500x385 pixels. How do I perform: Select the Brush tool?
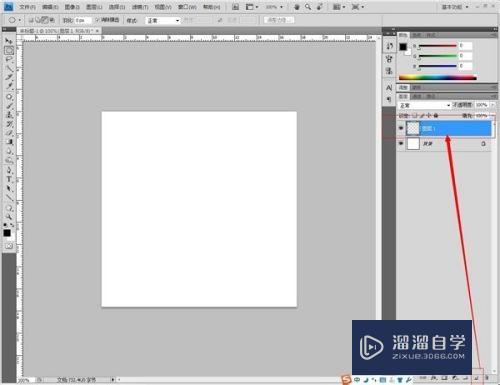click(9, 106)
